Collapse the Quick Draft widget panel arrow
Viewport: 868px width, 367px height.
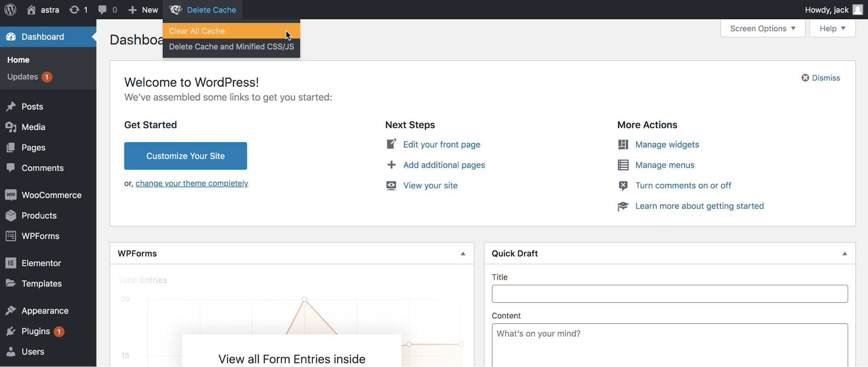(x=845, y=254)
